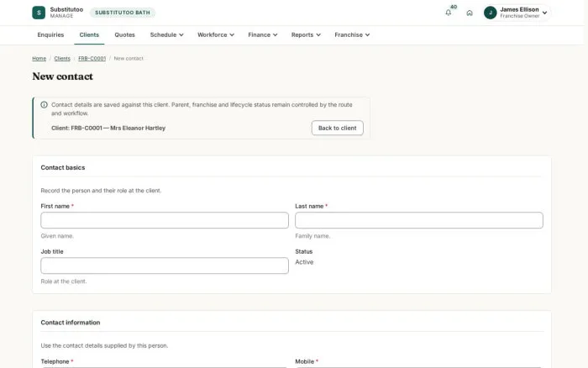Open the Finance dropdown menu

262,35
